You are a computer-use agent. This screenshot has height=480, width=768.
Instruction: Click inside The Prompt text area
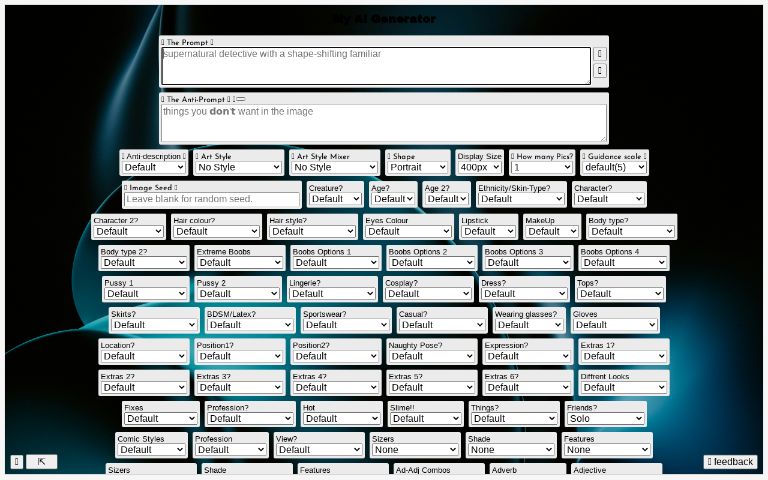375,66
